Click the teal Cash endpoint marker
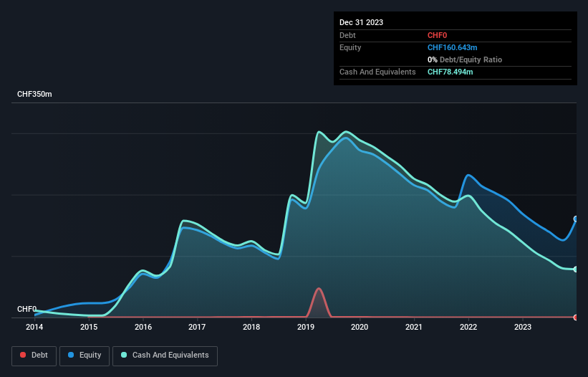This screenshot has width=588, height=377. 576,269
